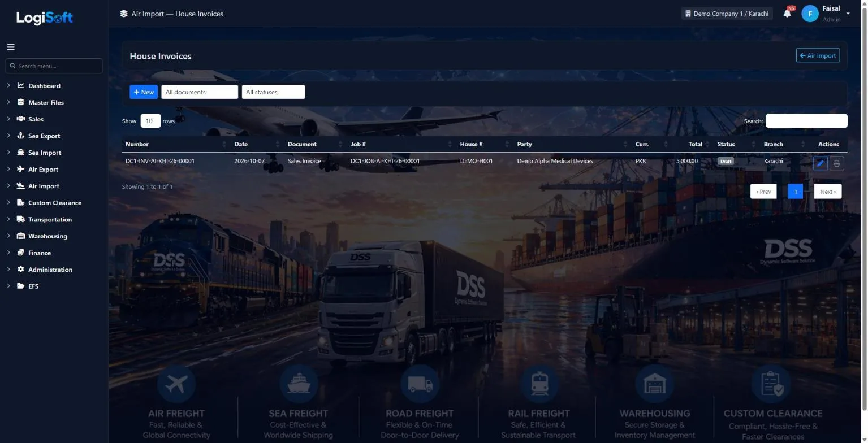Click the Demo Company 1 / Karachi selector
The height and width of the screenshot is (443, 868).
727,14
